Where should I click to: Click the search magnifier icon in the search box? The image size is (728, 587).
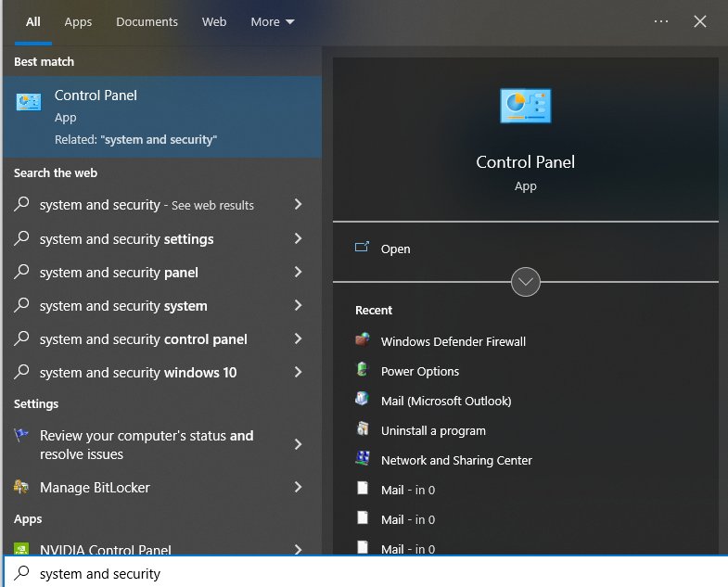pyautogui.click(x=21, y=573)
